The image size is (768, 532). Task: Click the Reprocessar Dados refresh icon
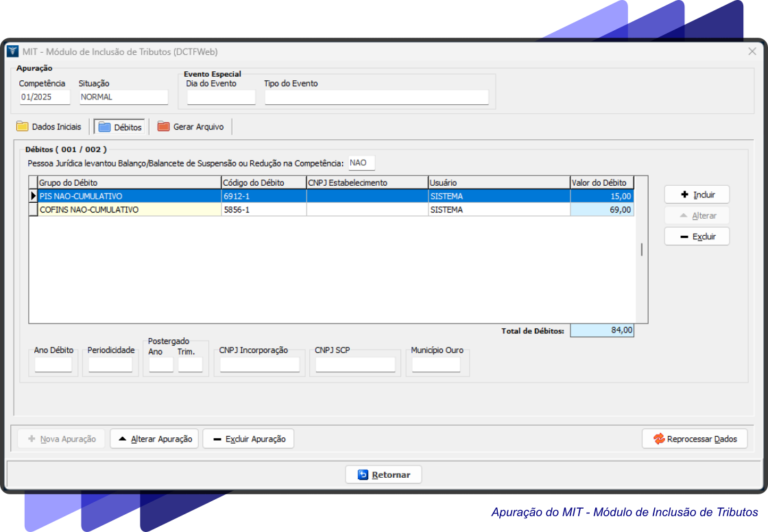coord(659,439)
